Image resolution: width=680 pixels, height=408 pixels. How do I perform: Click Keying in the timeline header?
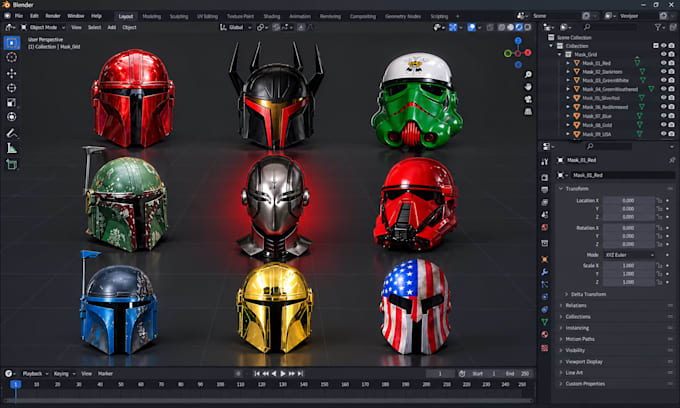click(61, 374)
